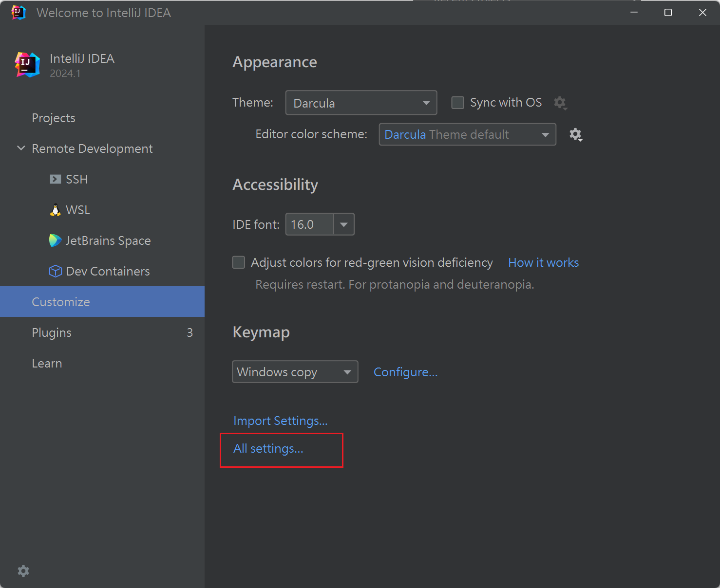
Task: Select SSH under Remote Development
Action: [102, 179]
